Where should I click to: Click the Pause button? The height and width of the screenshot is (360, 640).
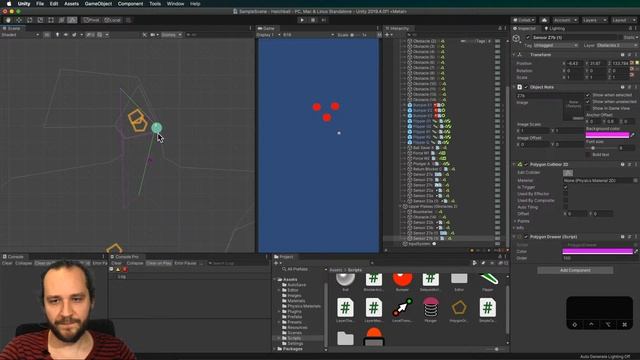(x=313, y=20)
